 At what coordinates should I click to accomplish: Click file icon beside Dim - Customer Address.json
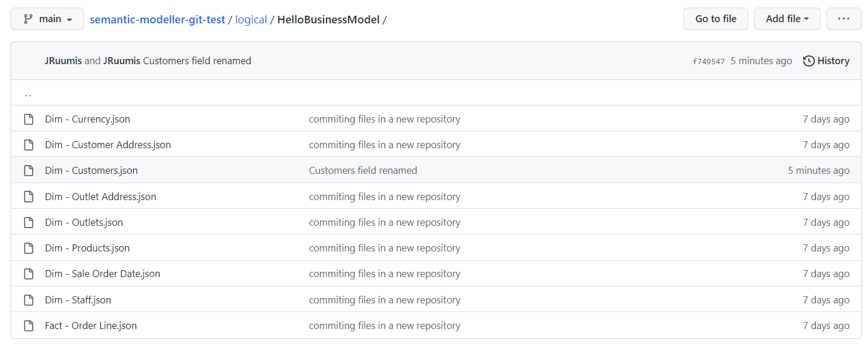click(x=28, y=145)
